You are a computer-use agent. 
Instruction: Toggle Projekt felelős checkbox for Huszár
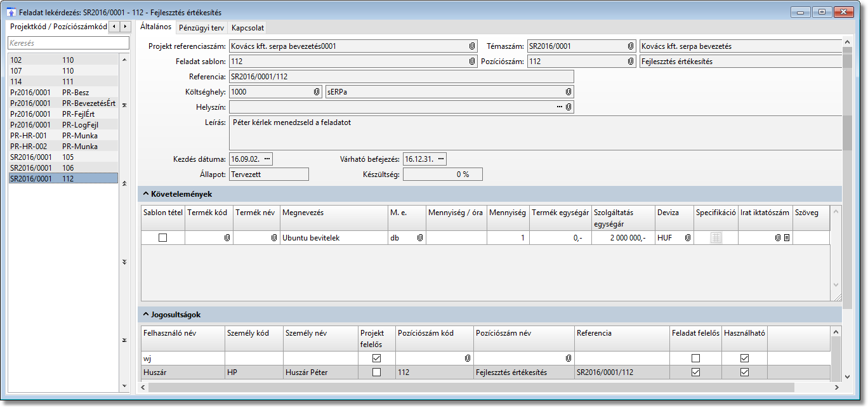[377, 372]
